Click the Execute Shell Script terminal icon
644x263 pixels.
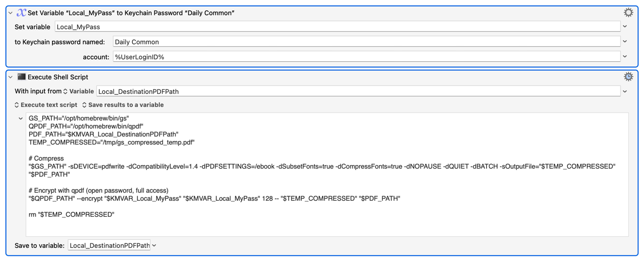click(x=22, y=77)
